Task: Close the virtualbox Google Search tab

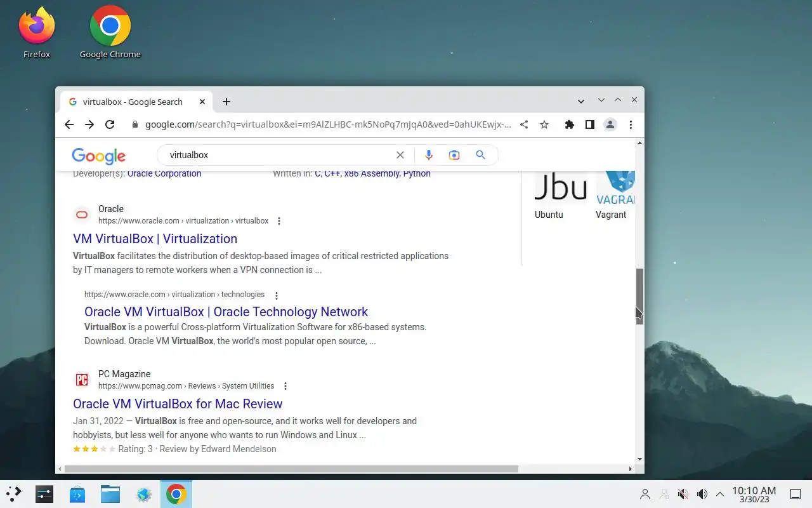Action: coord(202,102)
